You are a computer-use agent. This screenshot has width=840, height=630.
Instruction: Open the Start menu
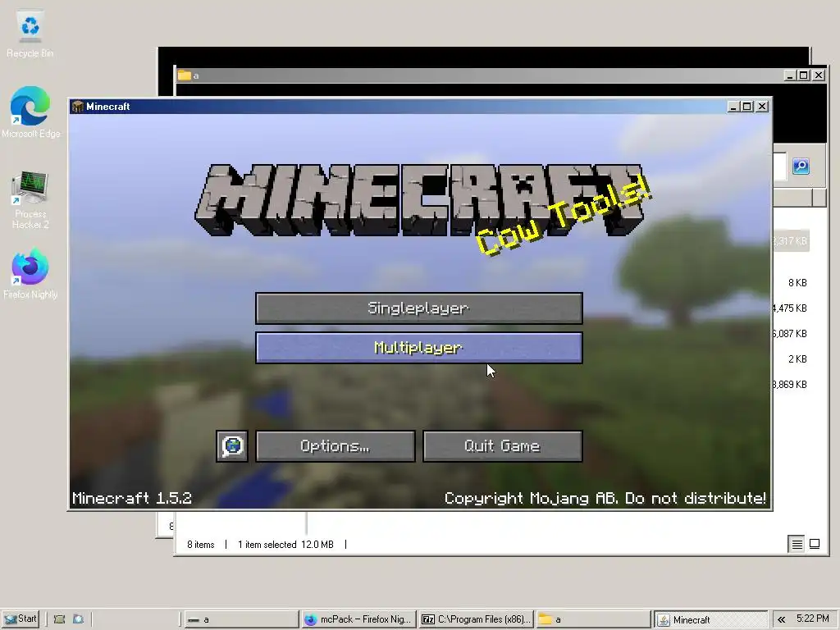(x=20, y=619)
